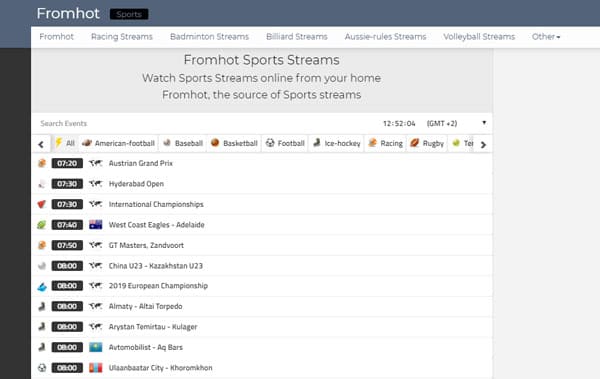Open 2019 European Championship event
This screenshot has height=379, width=600.
click(158, 286)
